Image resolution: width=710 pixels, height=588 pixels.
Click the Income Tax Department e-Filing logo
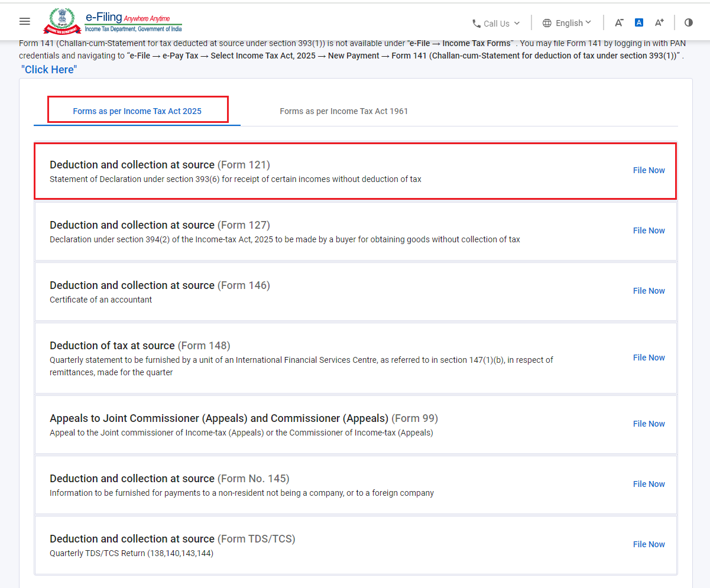click(x=112, y=21)
